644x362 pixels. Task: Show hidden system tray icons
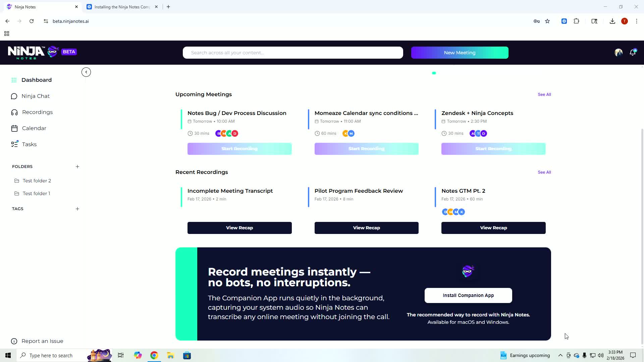tap(560, 355)
